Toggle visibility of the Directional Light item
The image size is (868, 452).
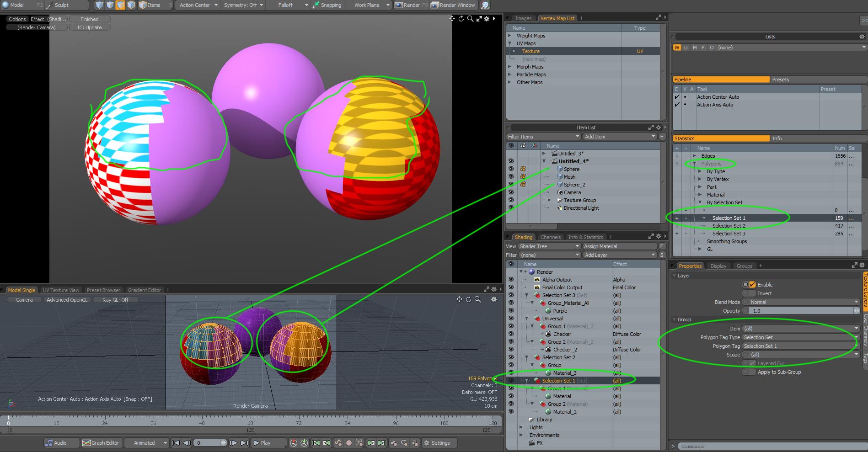tap(511, 208)
